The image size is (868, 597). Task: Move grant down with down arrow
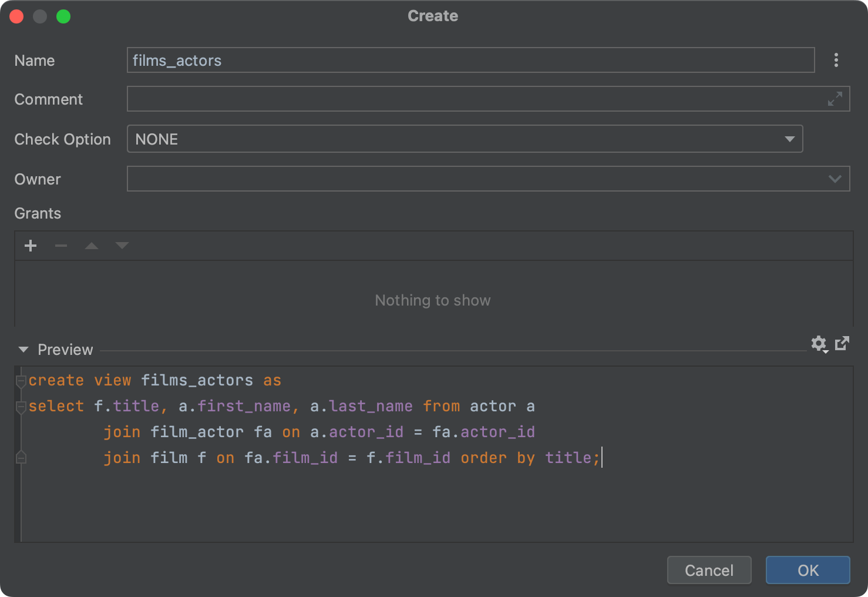[x=122, y=246]
